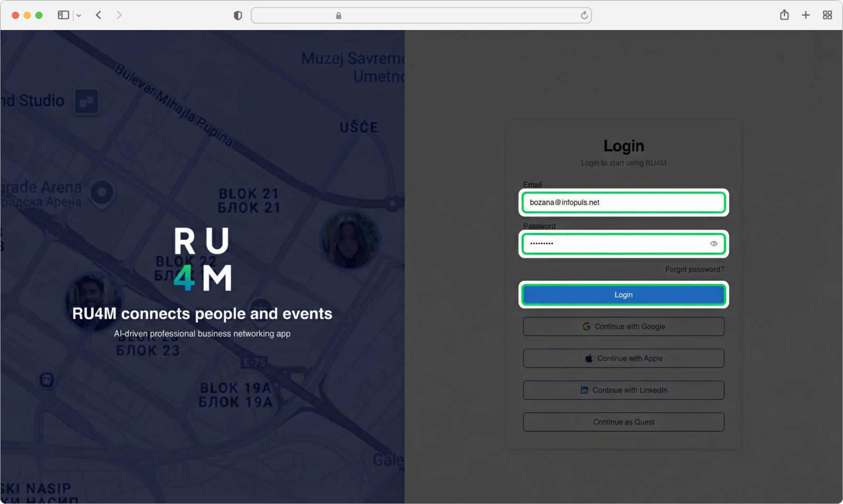Toggle the Safari sidebar icon
This screenshot has height=504, width=843.
point(63,15)
